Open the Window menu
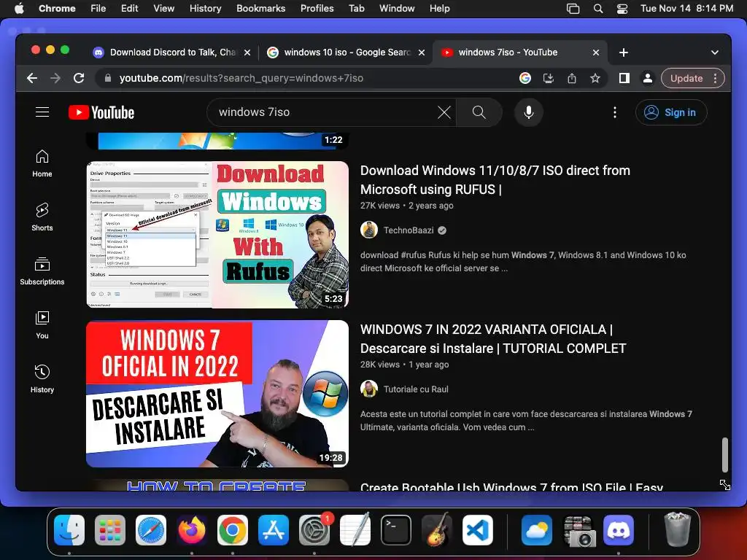 [x=397, y=8]
